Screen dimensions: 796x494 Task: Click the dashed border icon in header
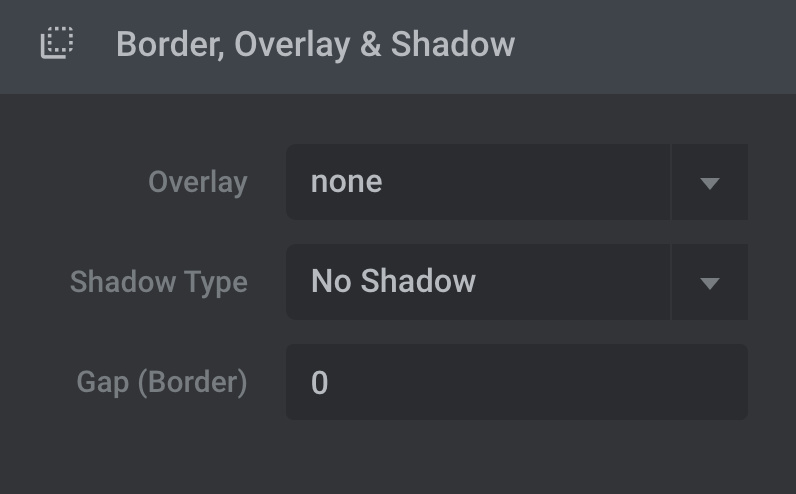(57, 43)
